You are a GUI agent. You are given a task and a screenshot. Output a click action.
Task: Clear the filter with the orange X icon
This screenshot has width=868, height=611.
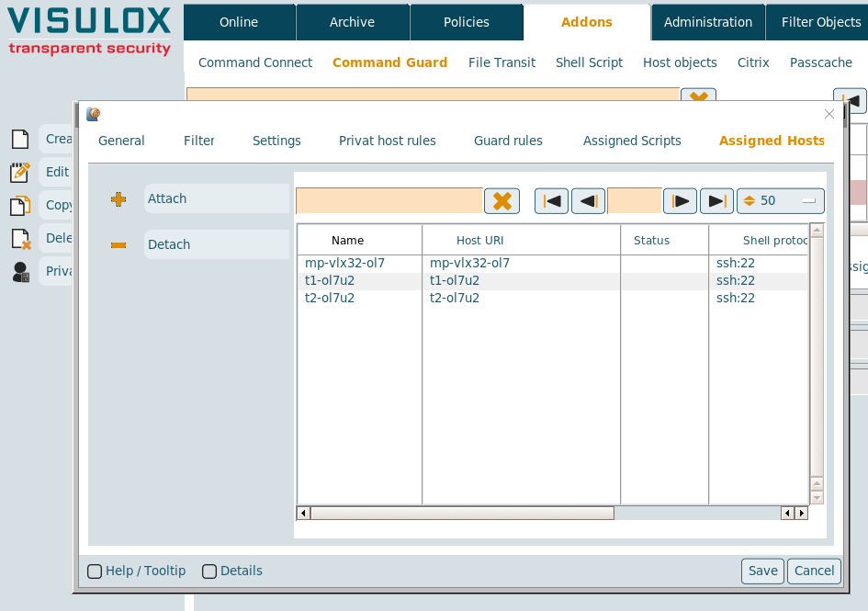[x=502, y=201]
